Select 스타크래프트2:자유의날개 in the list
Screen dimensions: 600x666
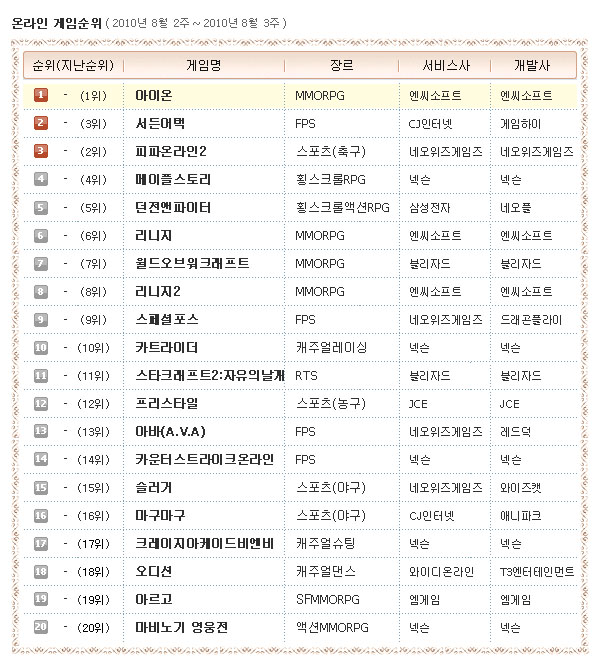[x=210, y=375]
